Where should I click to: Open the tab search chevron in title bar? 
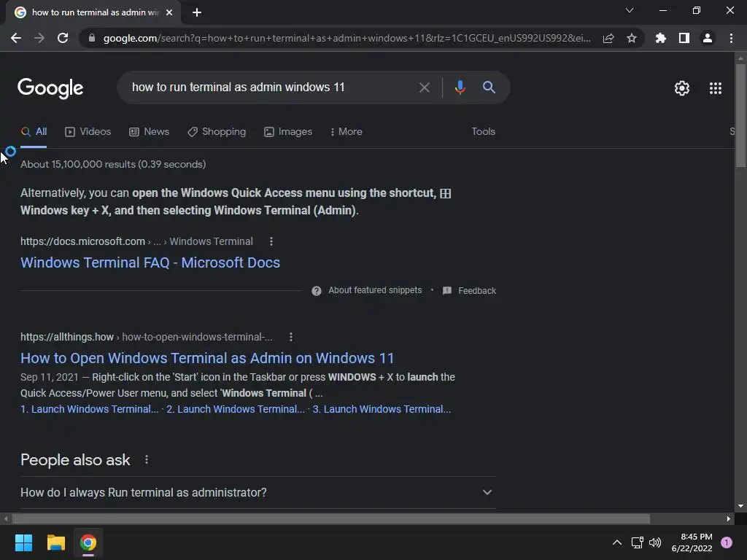(x=630, y=10)
